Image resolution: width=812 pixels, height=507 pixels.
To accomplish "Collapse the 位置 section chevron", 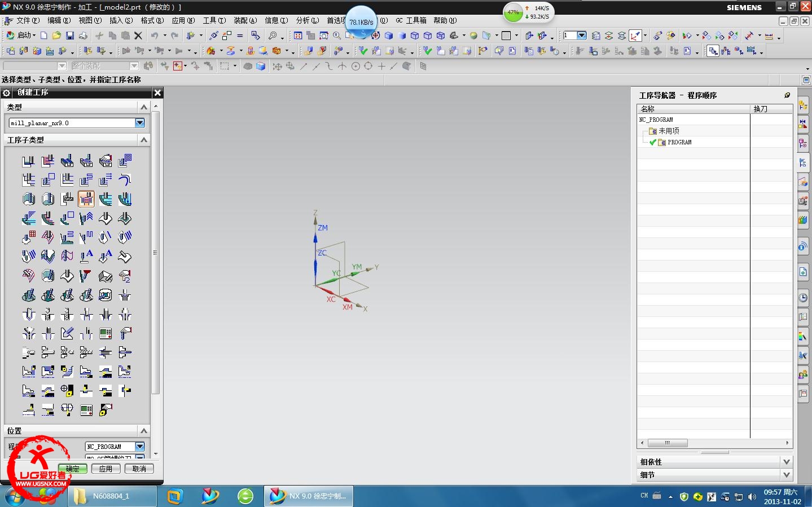I will pos(144,431).
